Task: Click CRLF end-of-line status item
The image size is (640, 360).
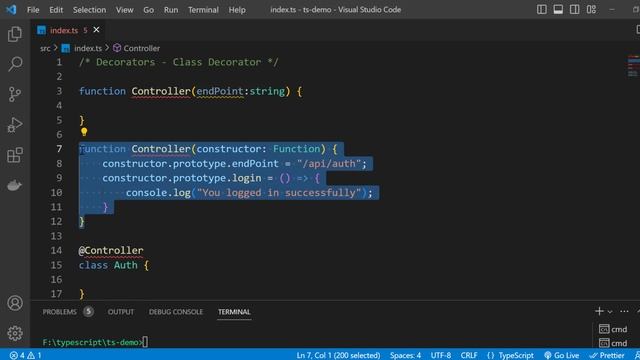Action: point(469,355)
